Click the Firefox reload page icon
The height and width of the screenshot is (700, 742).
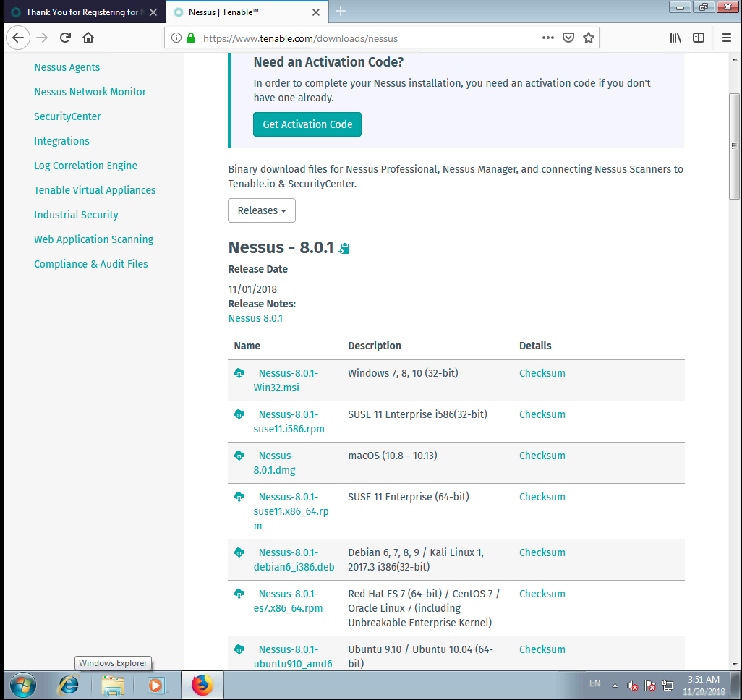[65, 38]
